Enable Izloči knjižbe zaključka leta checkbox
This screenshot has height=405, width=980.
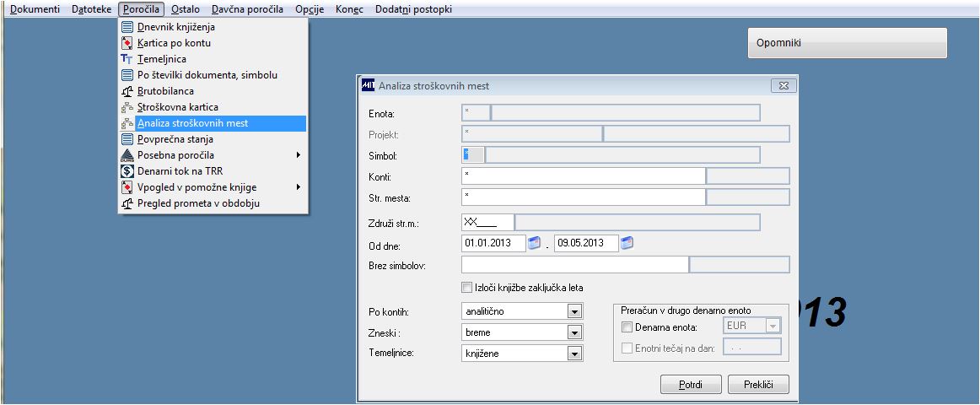466,288
